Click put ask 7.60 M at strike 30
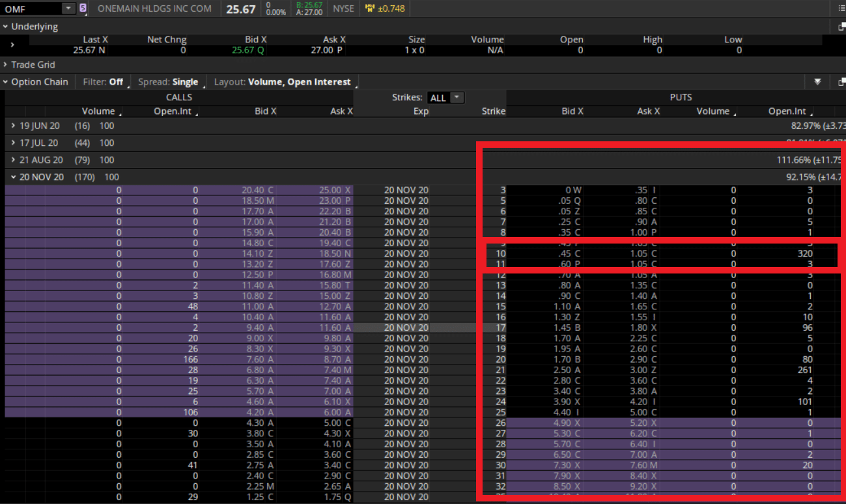The image size is (846, 504). pos(643,464)
